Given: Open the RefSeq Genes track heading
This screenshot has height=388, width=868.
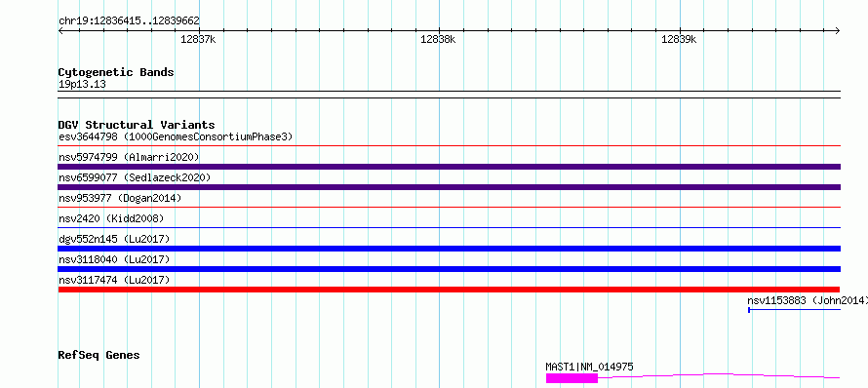Looking at the screenshot, I should [99, 355].
